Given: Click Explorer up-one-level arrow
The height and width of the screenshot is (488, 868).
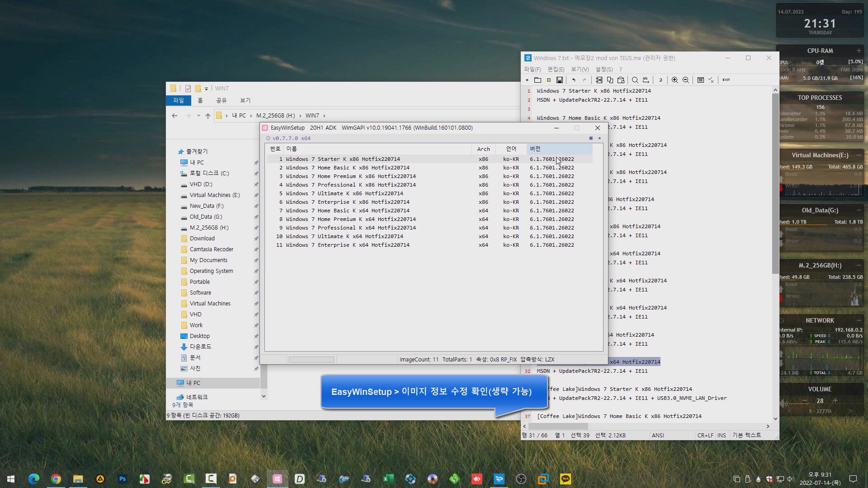Looking at the screenshot, I should coord(208,116).
